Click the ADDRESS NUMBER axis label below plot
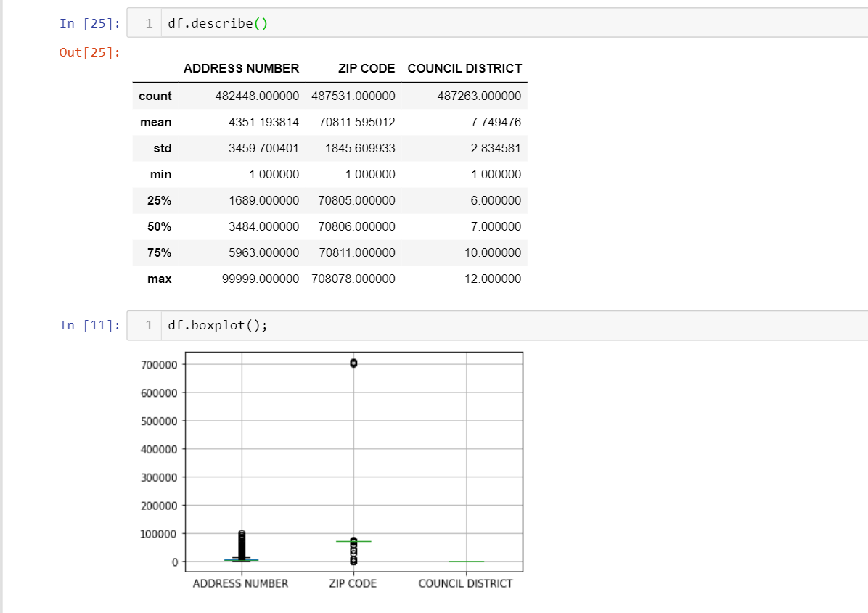The image size is (868, 613). point(240,583)
